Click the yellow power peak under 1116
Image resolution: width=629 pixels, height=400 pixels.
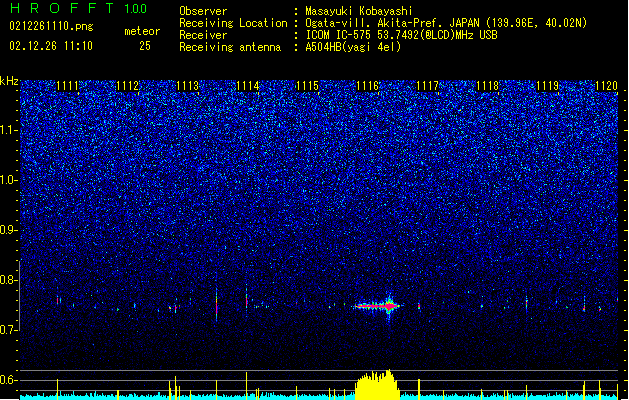[377, 384]
